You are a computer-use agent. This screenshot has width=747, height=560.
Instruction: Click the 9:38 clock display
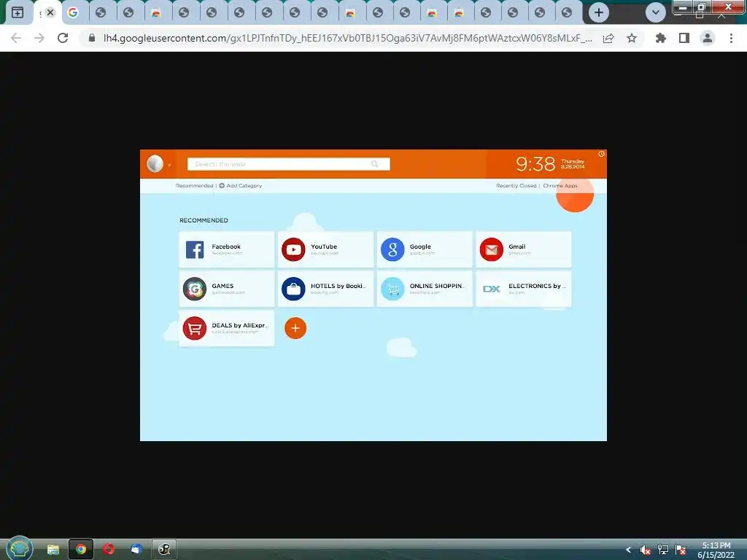pos(535,164)
